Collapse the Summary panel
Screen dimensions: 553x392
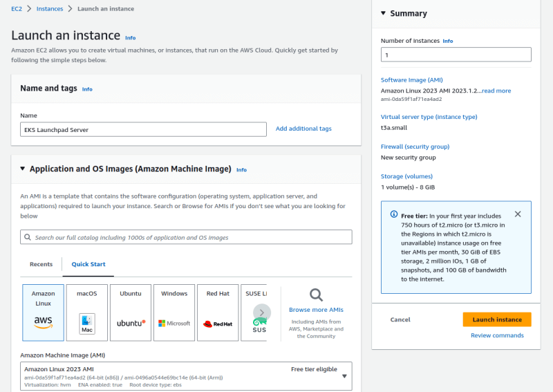pyautogui.click(x=384, y=13)
